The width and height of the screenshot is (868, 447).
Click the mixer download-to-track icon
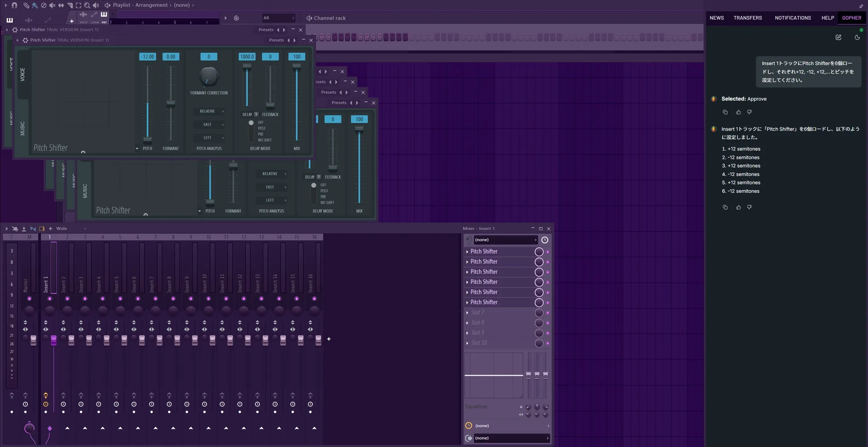point(24,228)
